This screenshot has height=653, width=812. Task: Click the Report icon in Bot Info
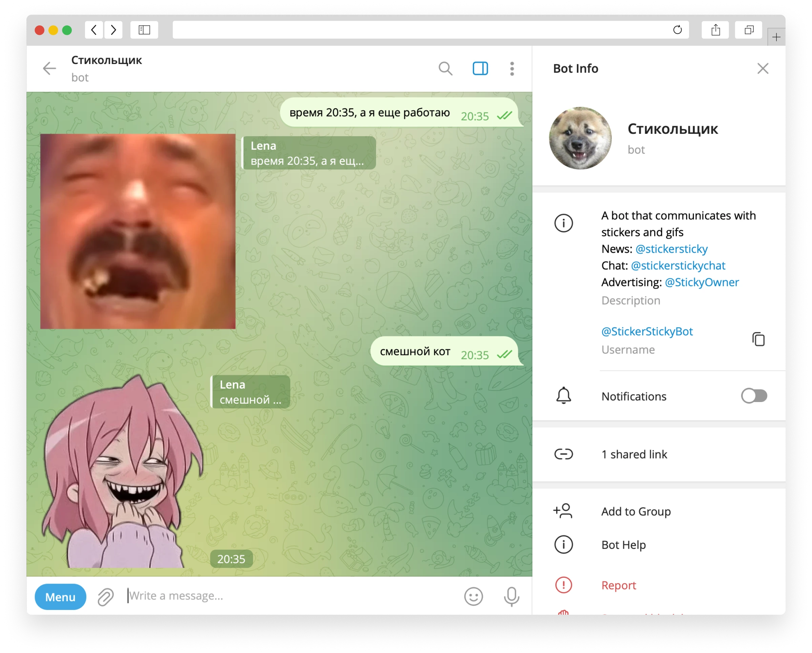click(563, 586)
